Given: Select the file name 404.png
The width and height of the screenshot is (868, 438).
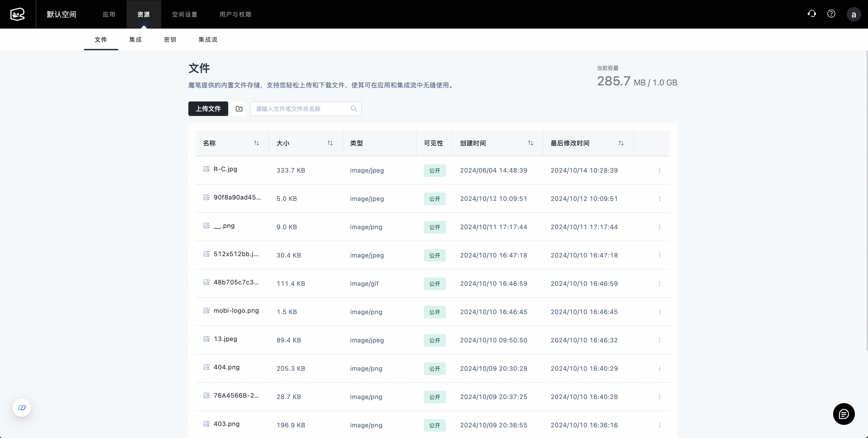Looking at the screenshot, I should click(226, 367).
